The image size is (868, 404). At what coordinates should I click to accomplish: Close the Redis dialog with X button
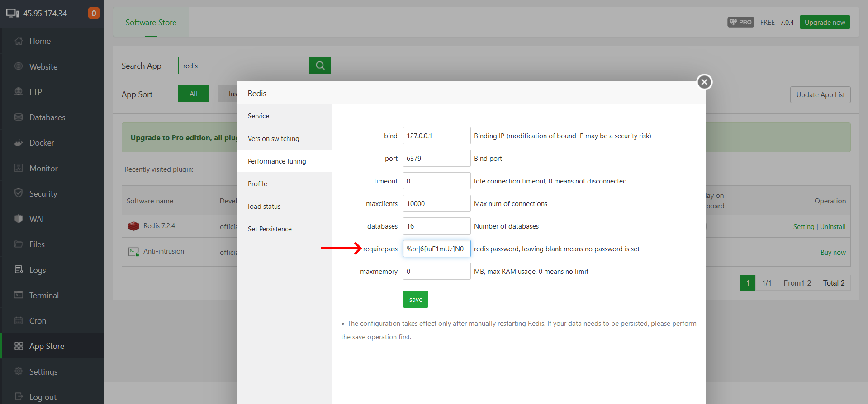(704, 82)
